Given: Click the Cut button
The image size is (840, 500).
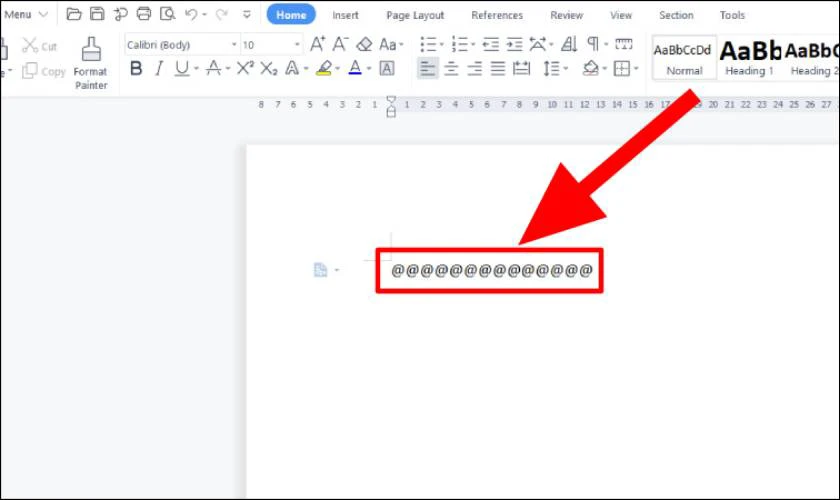Looking at the screenshot, I should pos(39,46).
